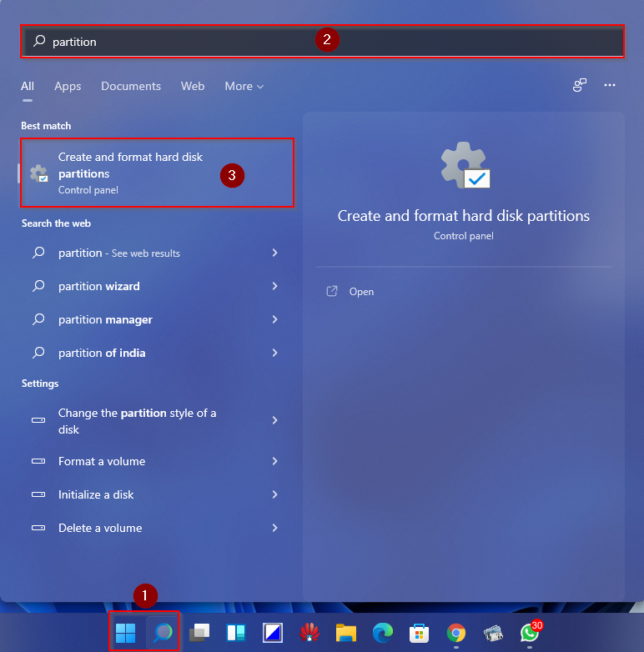This screenshot has width=644, height=652.
Task: Open the Huawei app taskbar icon
Action: [309, 633]
